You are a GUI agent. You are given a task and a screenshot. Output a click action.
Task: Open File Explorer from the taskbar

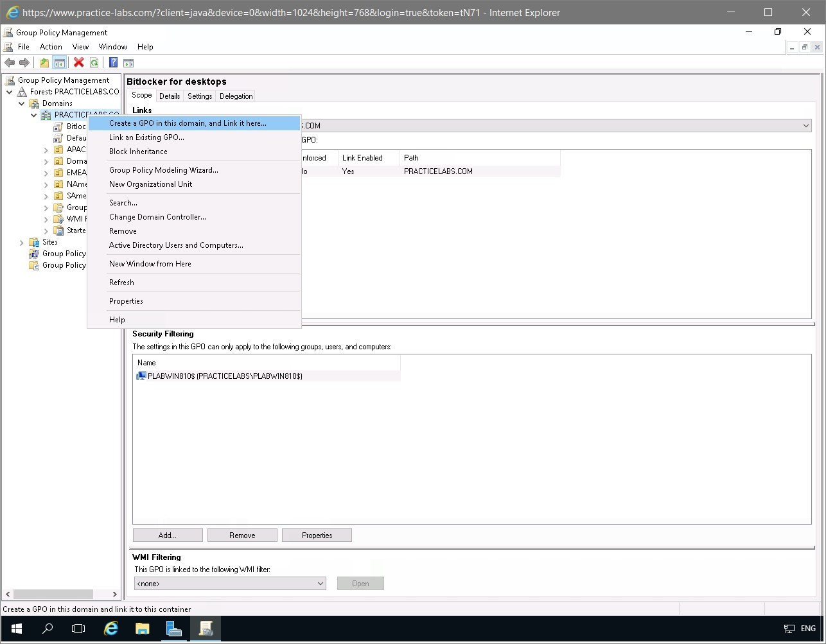click(x=142, y=628)
